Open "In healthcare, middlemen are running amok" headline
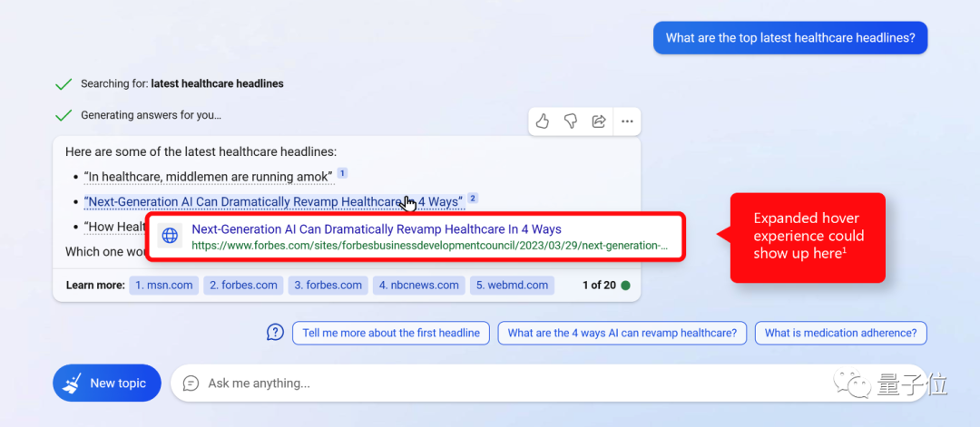This screenshot has width=980, height=427. point(210,178)
